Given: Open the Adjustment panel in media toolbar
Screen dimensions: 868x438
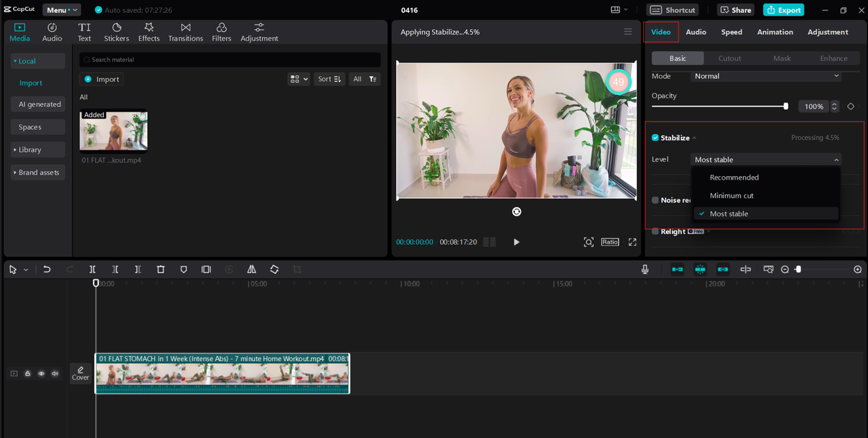Looking at the screenshot, I should pyautogui.click(x=259, y=32).
